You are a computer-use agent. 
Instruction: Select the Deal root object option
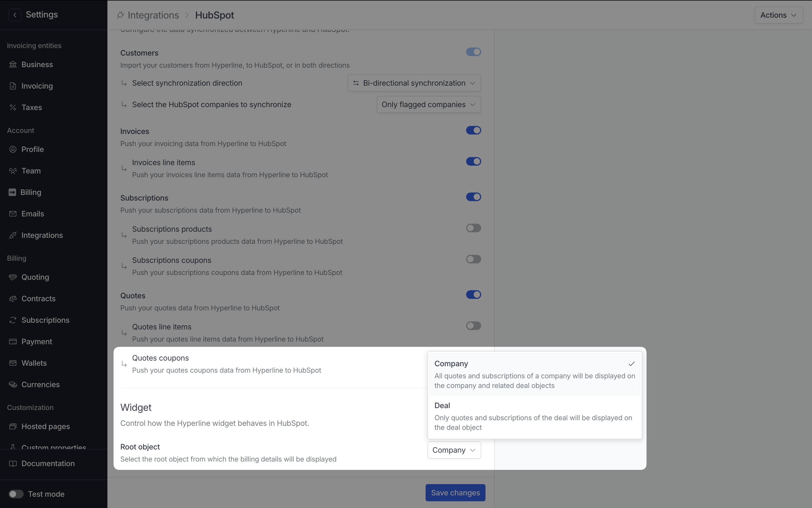(535, 416)
